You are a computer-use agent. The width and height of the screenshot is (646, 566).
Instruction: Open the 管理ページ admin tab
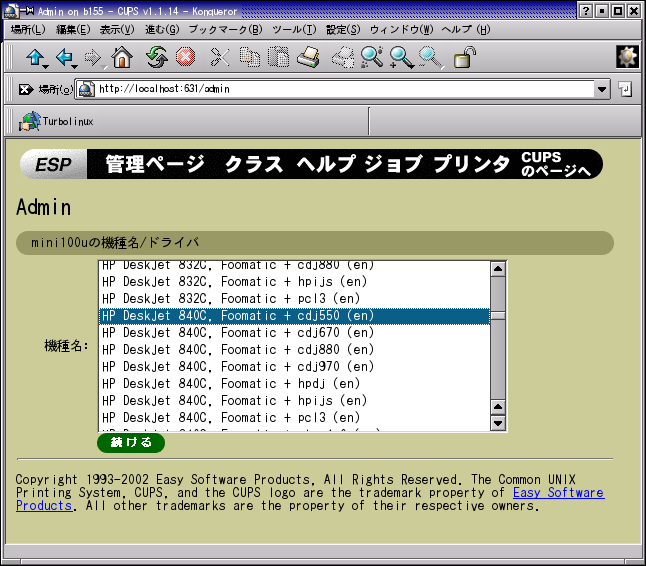click(x=154, y=164)
